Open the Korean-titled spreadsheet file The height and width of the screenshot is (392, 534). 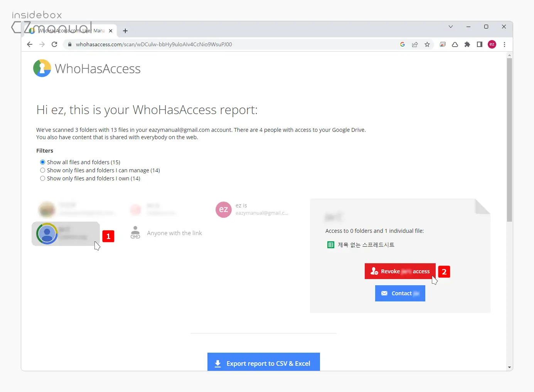(366, 245)
